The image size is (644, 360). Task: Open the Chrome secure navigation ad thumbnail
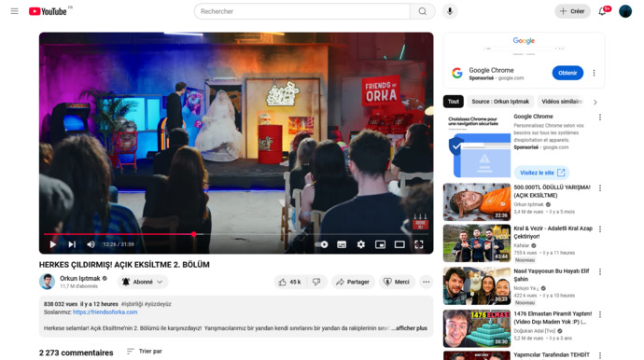tap(476, 145)
